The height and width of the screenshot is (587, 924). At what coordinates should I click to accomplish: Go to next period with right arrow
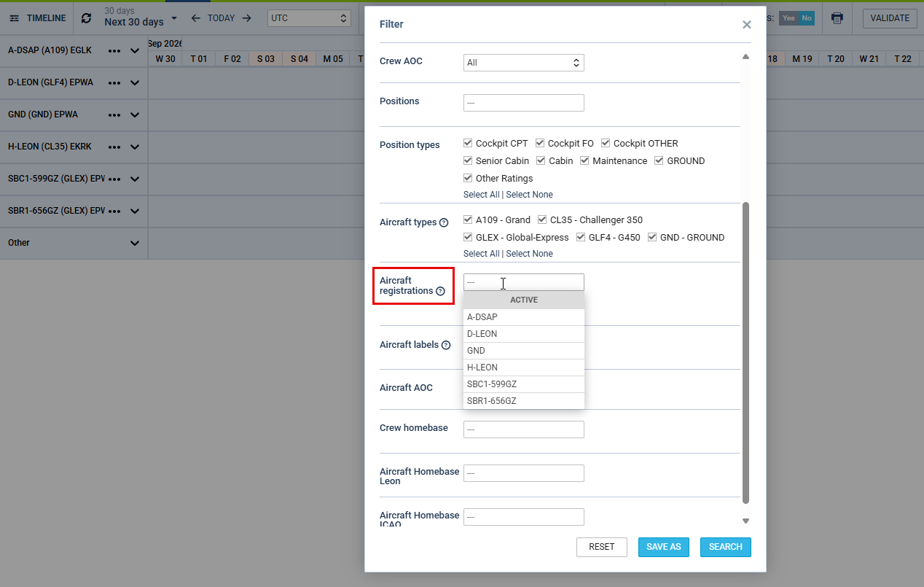pos(247,18)
